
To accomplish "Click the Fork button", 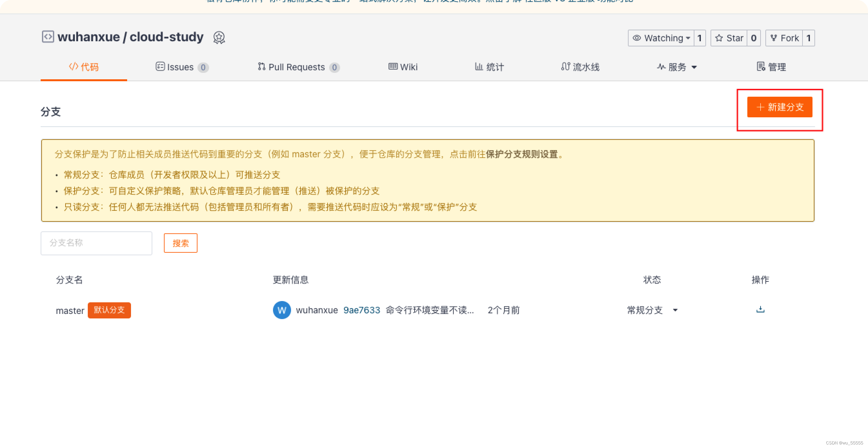I will coord(784,38).
